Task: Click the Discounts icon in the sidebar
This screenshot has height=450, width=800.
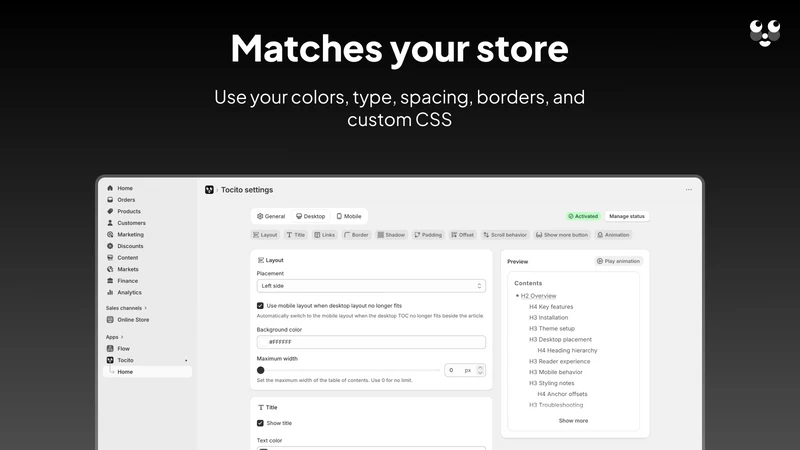Action: pos(110,246)
